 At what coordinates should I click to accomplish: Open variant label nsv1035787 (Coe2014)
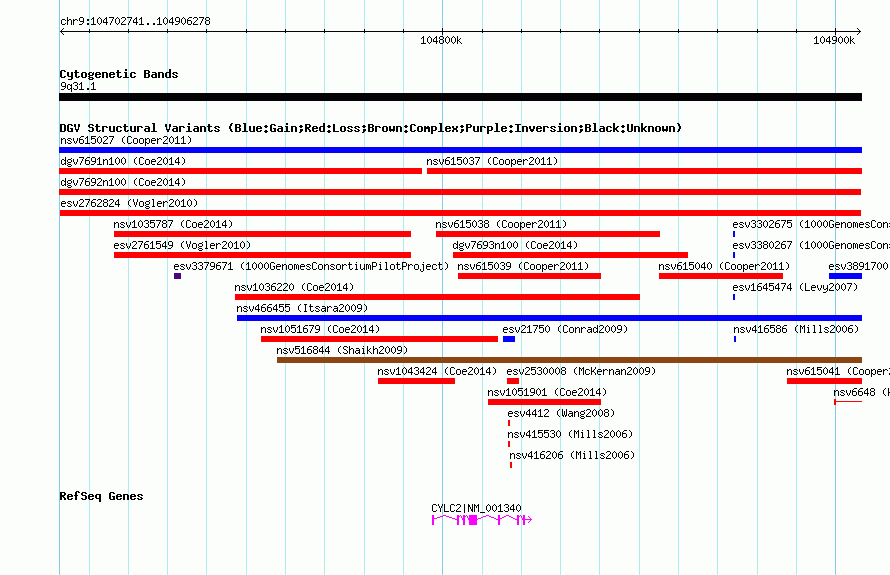point(173,224)
